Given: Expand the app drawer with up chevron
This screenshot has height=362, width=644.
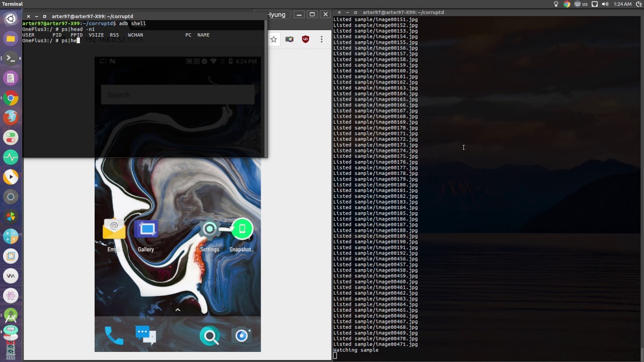Looking at the screenshot, I should [178, 310].
